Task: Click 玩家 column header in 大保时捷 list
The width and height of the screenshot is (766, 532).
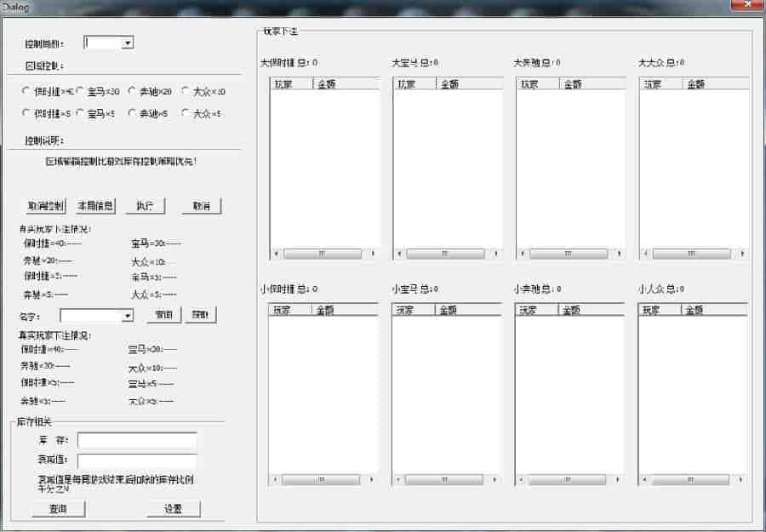Action: pyautogui.click(x=291, y=84)
